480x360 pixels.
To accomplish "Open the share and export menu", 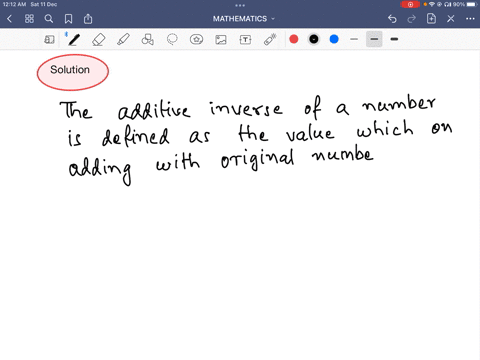I will (x=88, y=19).
